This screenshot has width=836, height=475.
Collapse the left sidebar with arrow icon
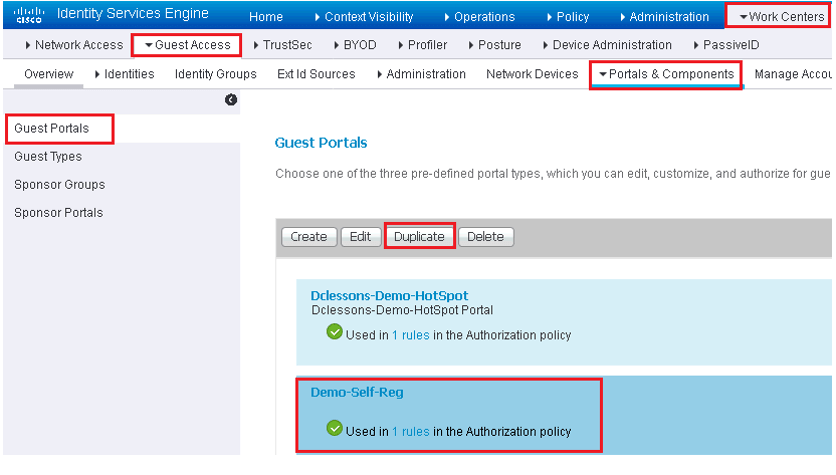coord(231,100)
